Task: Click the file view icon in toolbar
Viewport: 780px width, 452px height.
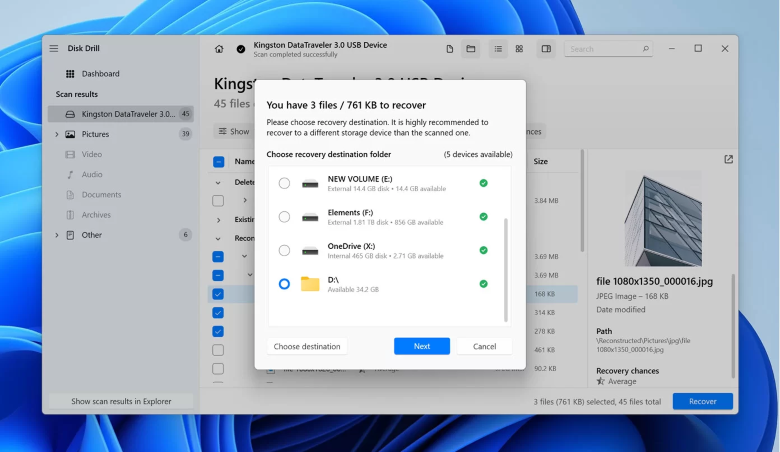Action: [450, 49]
